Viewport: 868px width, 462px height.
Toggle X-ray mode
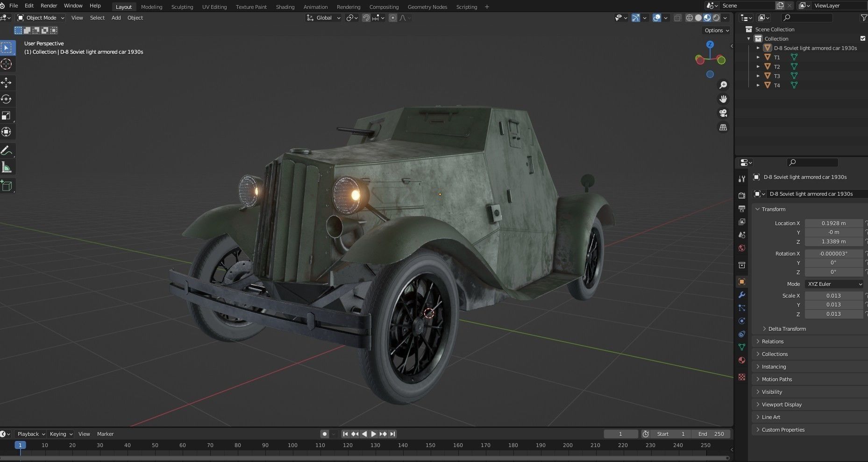[x=678, y=18]
